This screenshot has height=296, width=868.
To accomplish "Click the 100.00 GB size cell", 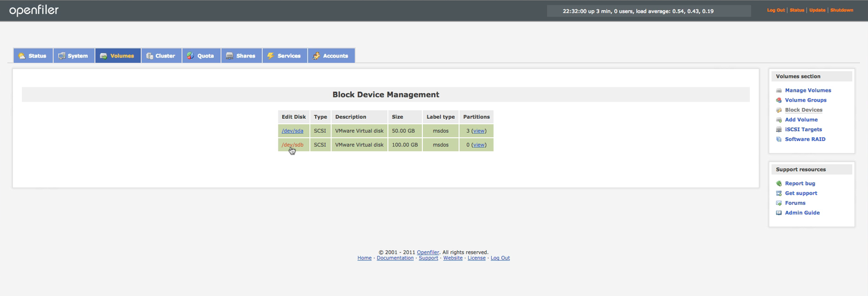I will pos(405,145).
